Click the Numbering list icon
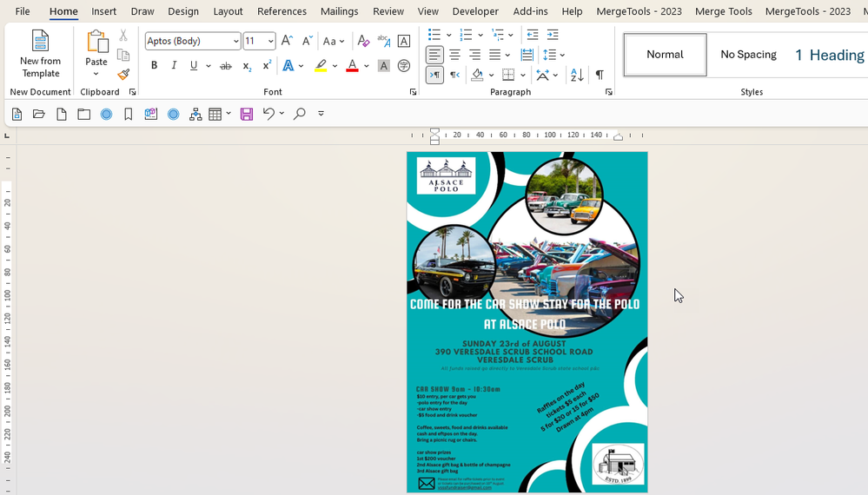Image resolution: width=868 pixels, height=495 pixels. click(x=466, y=35)
